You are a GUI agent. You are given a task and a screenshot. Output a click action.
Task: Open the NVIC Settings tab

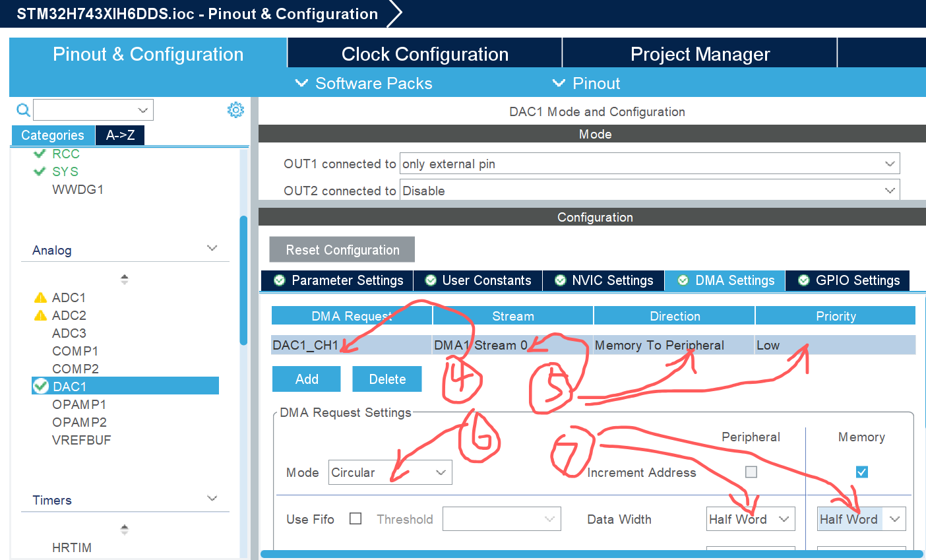click(x=604, y=280)
